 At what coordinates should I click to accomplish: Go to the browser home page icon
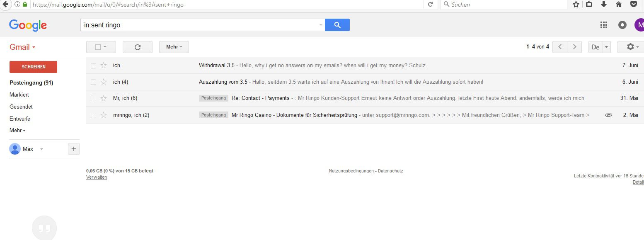(619, 5)
